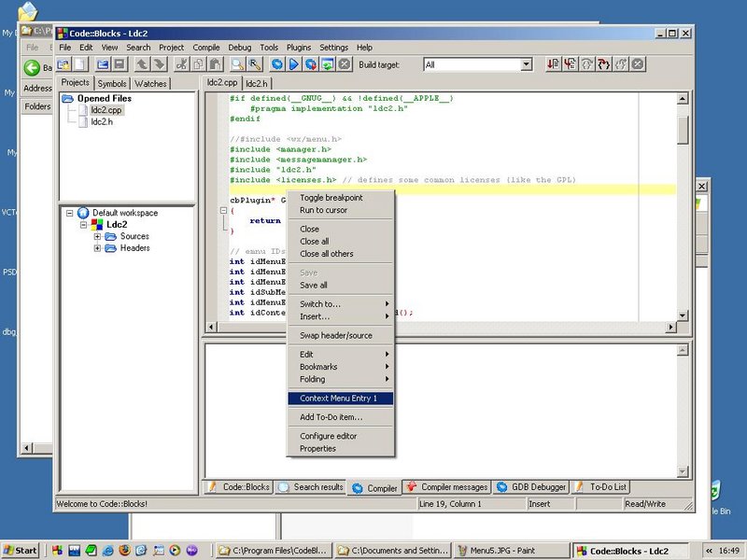Click the Save floppy-disk toolbar icon
Screen dimensions: 747x560
(120, 64)
